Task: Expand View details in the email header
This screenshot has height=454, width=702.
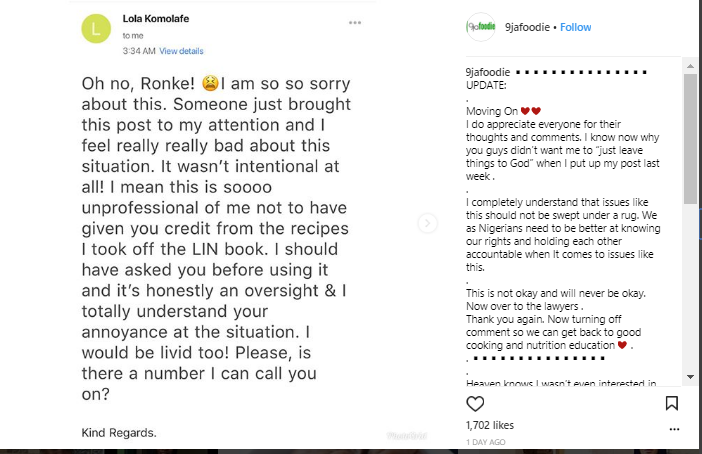Action: (x=181, y=51)
